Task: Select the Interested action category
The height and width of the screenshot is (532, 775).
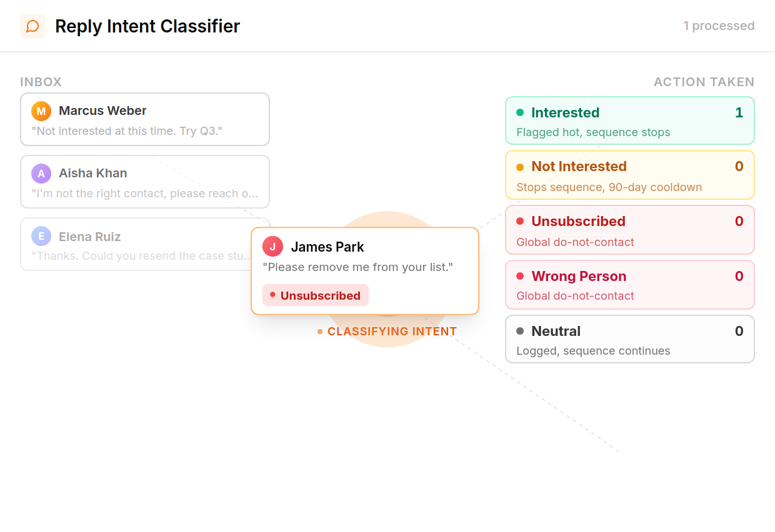Action: click(x=630, y=121)
